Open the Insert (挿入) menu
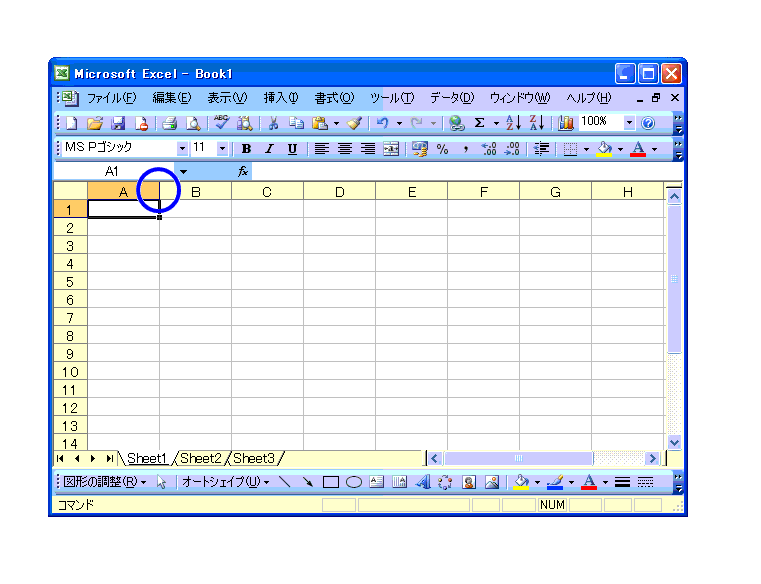The width and height of the screenshot is (761, 584). point(281,98)
